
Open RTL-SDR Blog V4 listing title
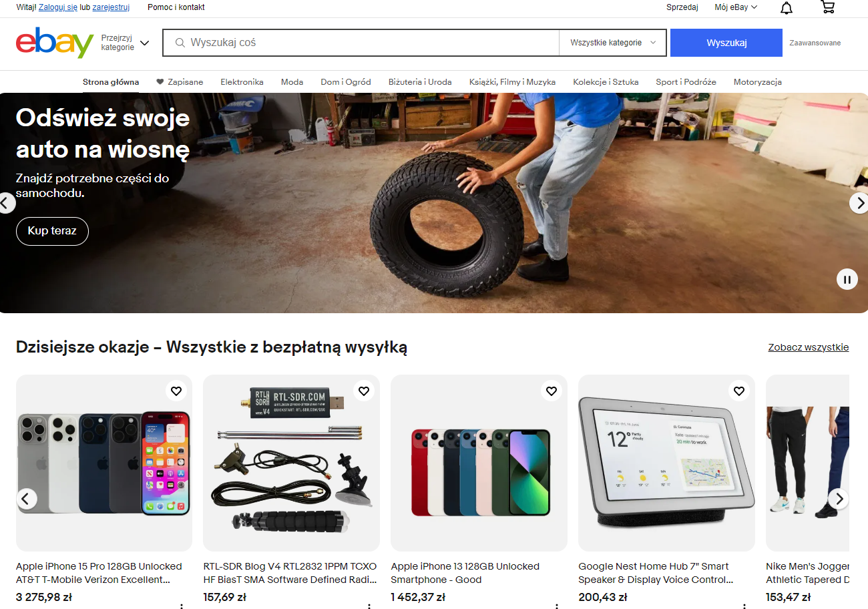pos(290,573)
